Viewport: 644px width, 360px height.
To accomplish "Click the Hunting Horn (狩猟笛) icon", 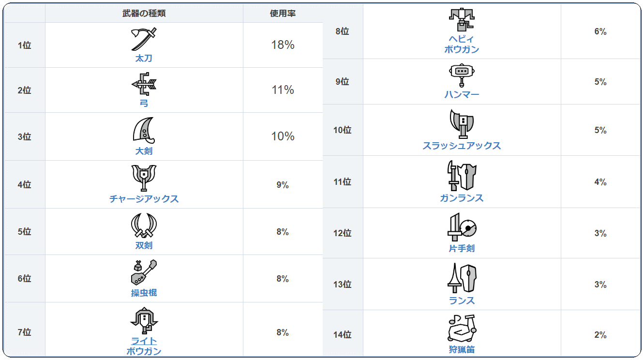I will coord(462,328).
